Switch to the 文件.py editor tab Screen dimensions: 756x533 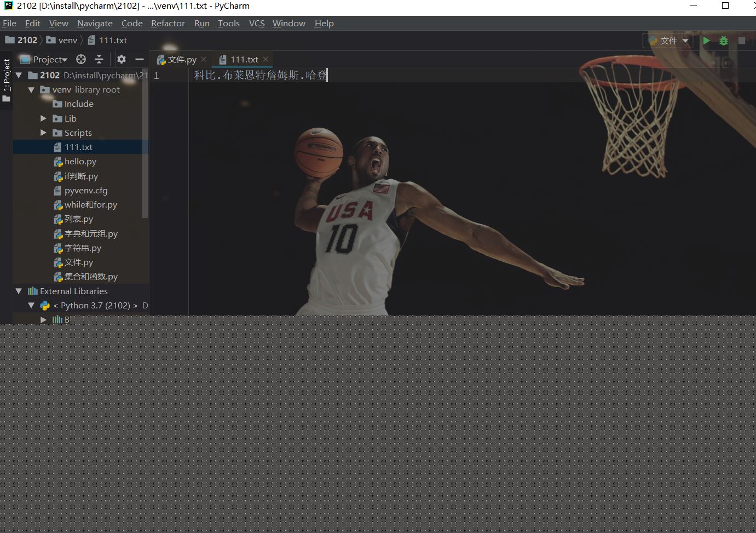coord(181,59)
